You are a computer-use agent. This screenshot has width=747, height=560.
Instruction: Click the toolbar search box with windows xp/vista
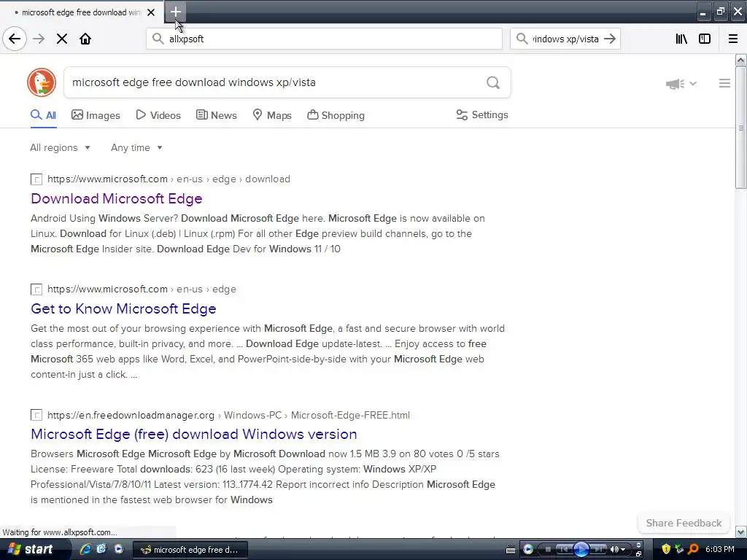(565, 39)
